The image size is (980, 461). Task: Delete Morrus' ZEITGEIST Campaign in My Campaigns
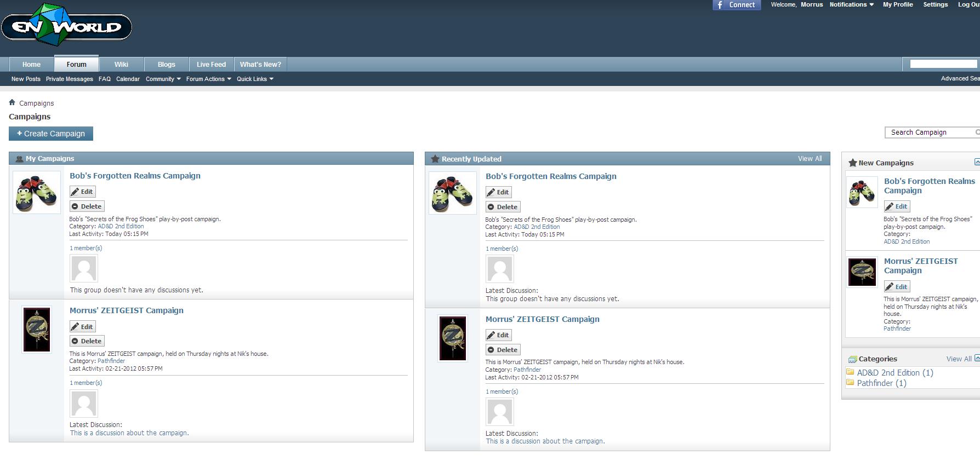point(87,341)
